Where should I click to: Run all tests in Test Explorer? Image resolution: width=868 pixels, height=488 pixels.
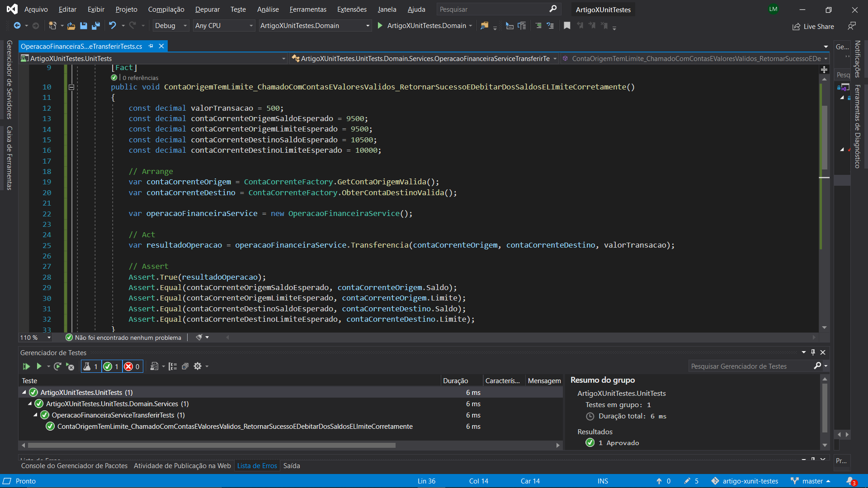click(x=26, y=366)
